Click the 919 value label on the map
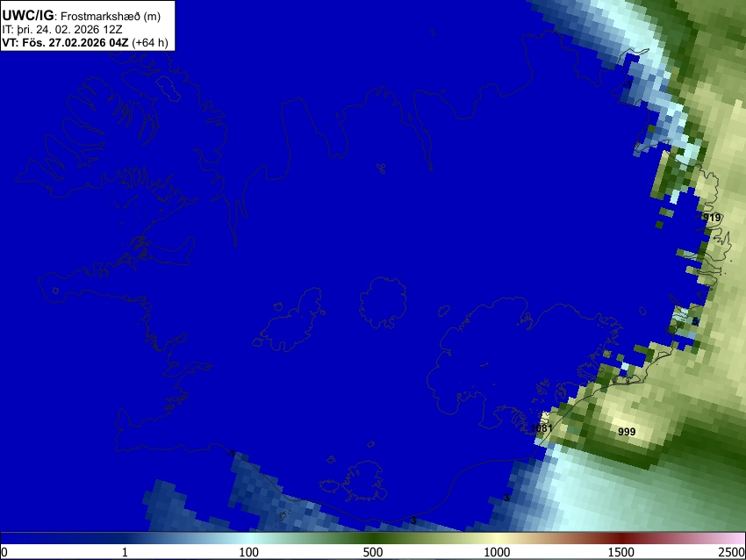 pos(712,218)
